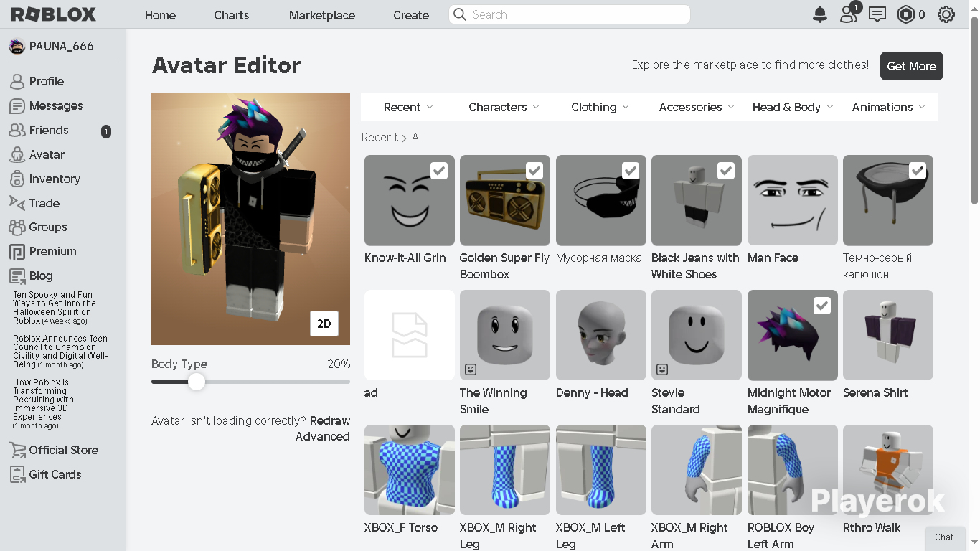Open Blog icon in sidebar
This screenshot has height=551, width=980.
coord(17,276)
